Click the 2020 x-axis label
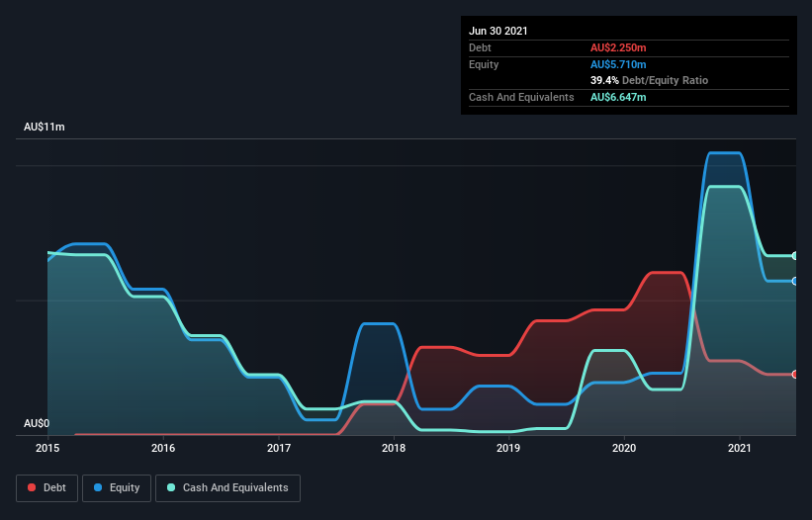 click(624, 448)
